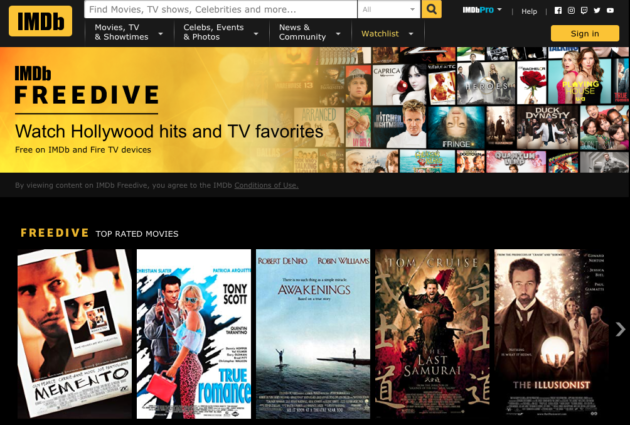Open IMDb YouTube channel icon
Viewport: 630px width, 425px height.
click(x=610, y=10)
